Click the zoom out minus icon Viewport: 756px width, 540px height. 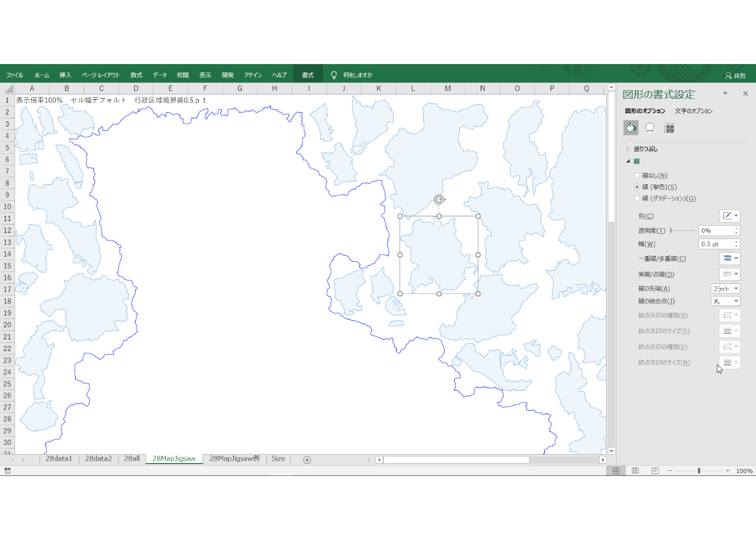pyautogui.click(x=670, y=470)
